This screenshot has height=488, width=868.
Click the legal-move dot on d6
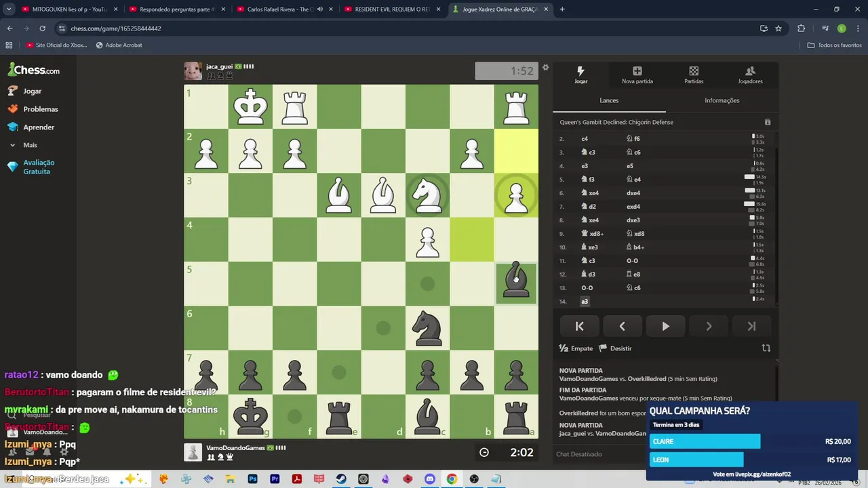[383, 328]
